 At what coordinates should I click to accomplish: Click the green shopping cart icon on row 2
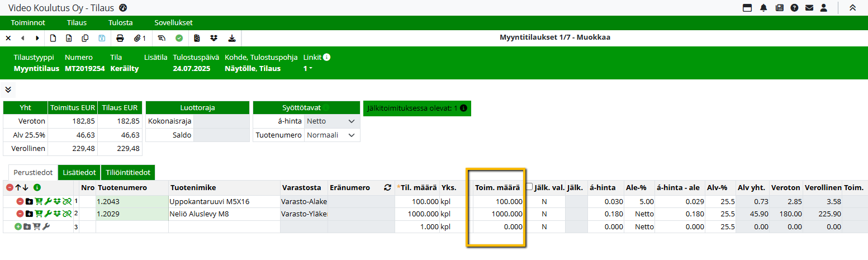tap(39, 214)
